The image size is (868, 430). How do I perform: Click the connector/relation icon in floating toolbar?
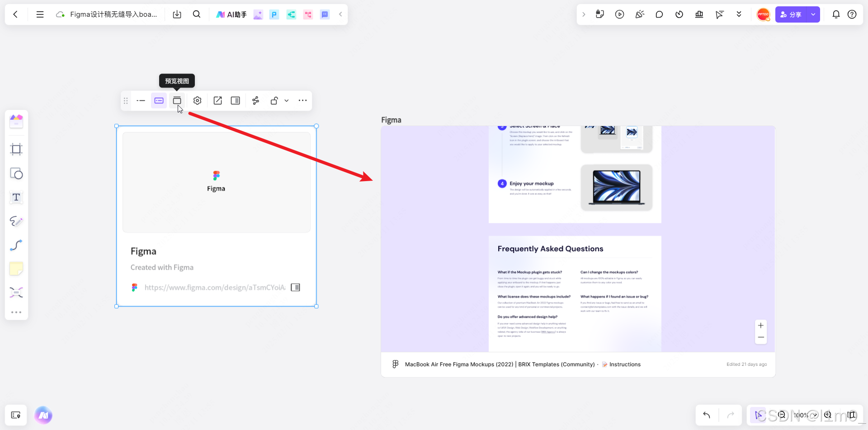coord(256,101)
